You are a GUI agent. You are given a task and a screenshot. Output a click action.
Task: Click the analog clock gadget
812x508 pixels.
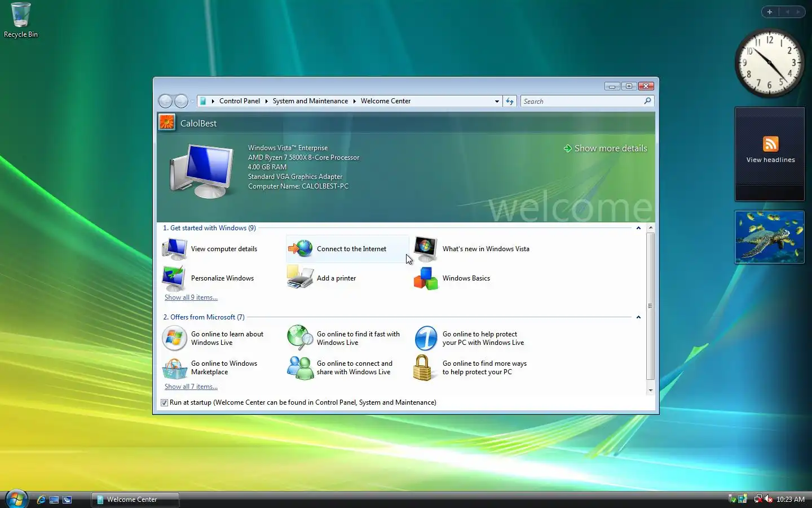[769, 63]
